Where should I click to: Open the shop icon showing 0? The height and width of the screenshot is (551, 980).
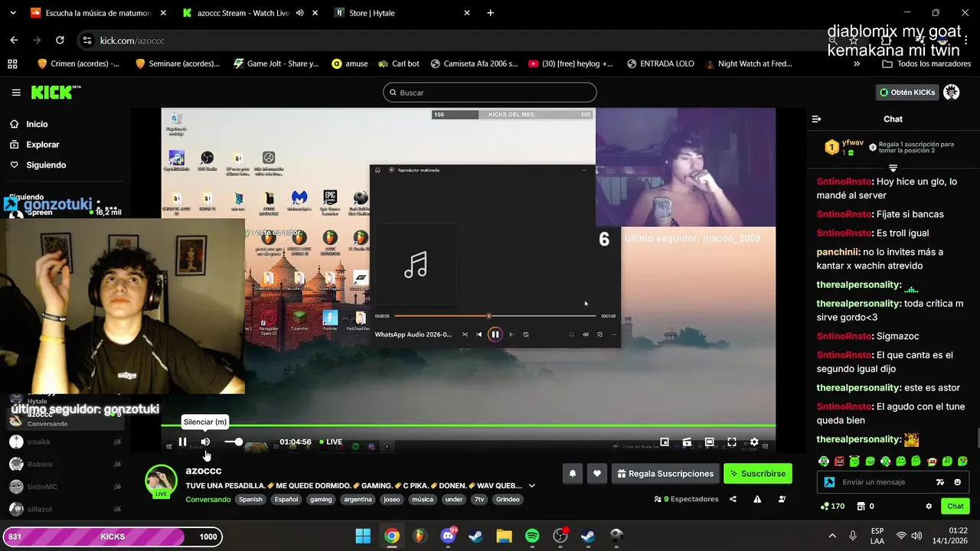point(865,506)
